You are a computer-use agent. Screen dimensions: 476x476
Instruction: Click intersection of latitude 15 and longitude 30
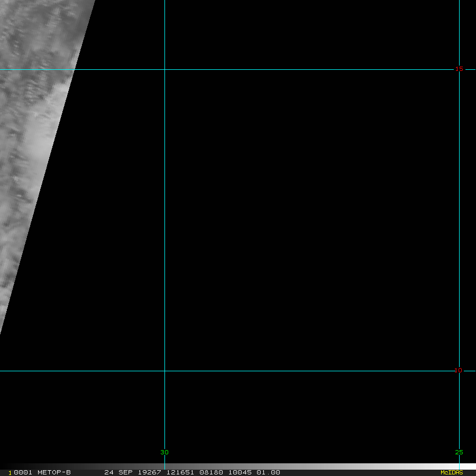tap(164, 69)
